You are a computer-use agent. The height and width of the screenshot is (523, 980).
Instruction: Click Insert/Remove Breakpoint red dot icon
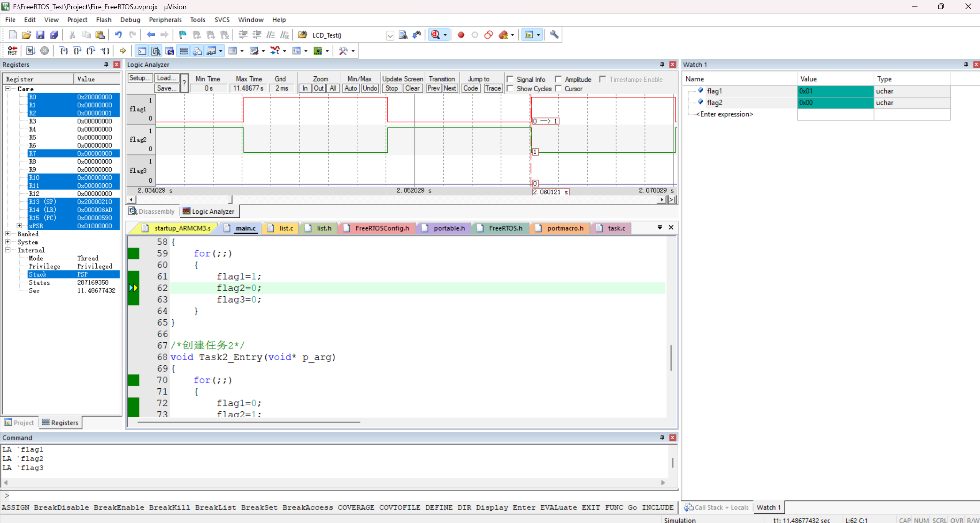[461, 35]
